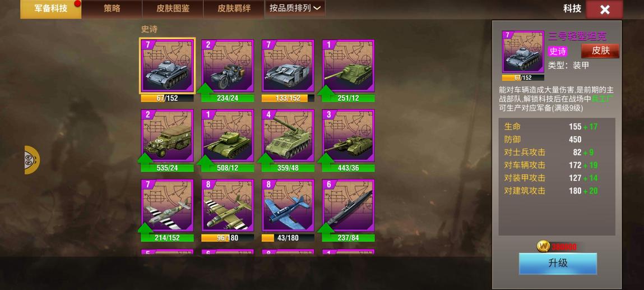Open the 皮肤 skin button in details
Viewport: 644px width, 290px height.
point(600,51)
